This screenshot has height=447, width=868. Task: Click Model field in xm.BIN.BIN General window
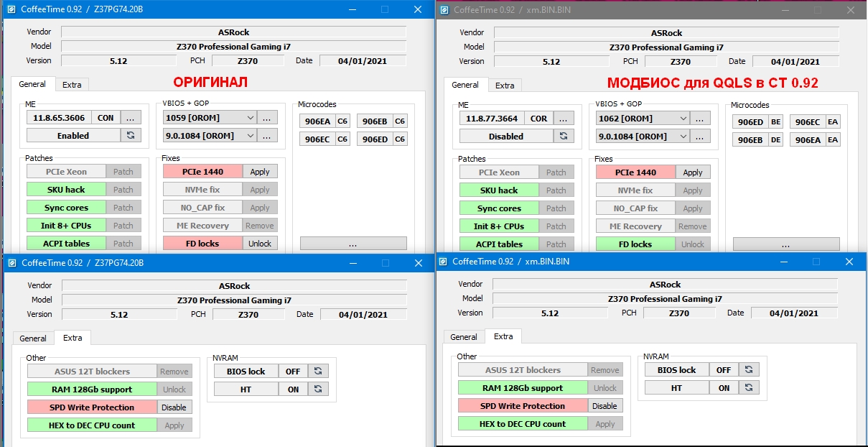click(667, 47)
